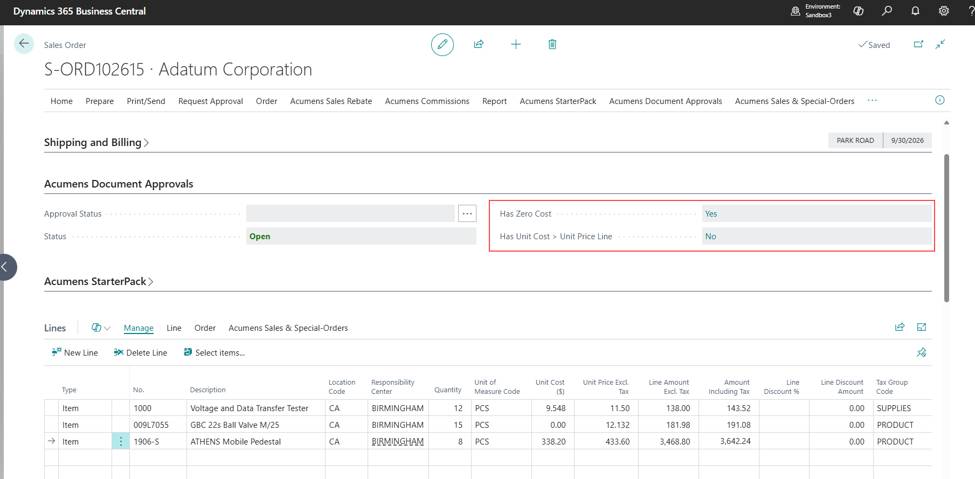The image size is (975, 479).
Task: Open the share icon in page header
Action: 479,45
